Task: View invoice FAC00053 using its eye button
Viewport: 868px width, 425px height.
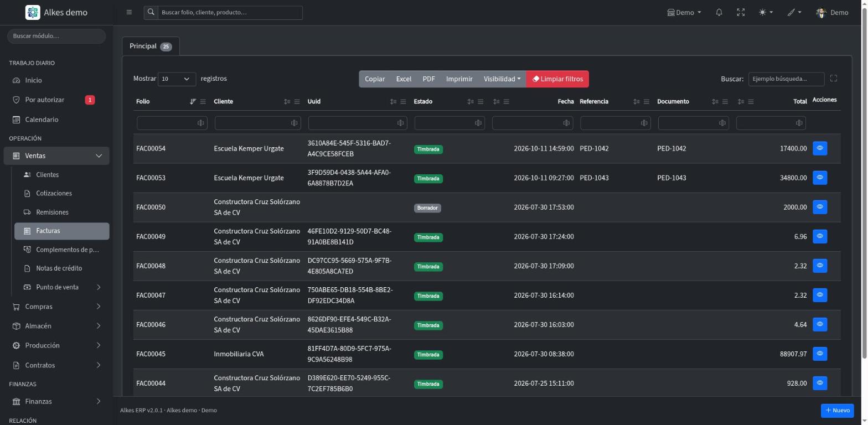Action: (x=820, y=178)
